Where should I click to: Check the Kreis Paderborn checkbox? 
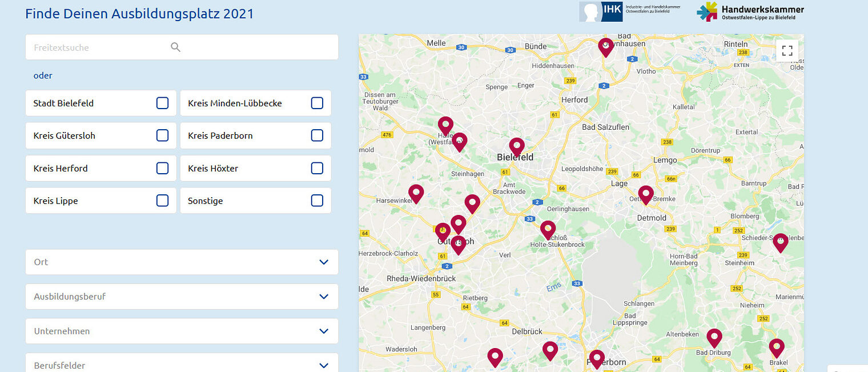[x=317, y=135]
